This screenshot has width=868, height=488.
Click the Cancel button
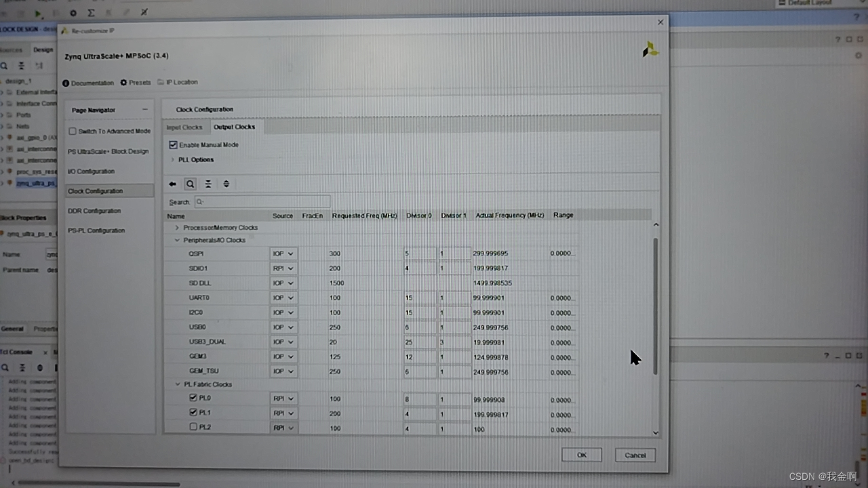point(635,455)
